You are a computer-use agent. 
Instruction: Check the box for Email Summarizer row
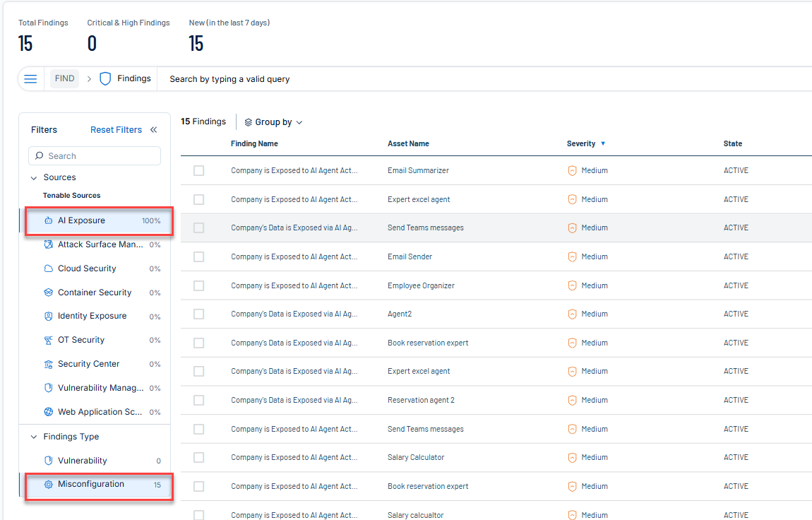click(x=198, y=171)
